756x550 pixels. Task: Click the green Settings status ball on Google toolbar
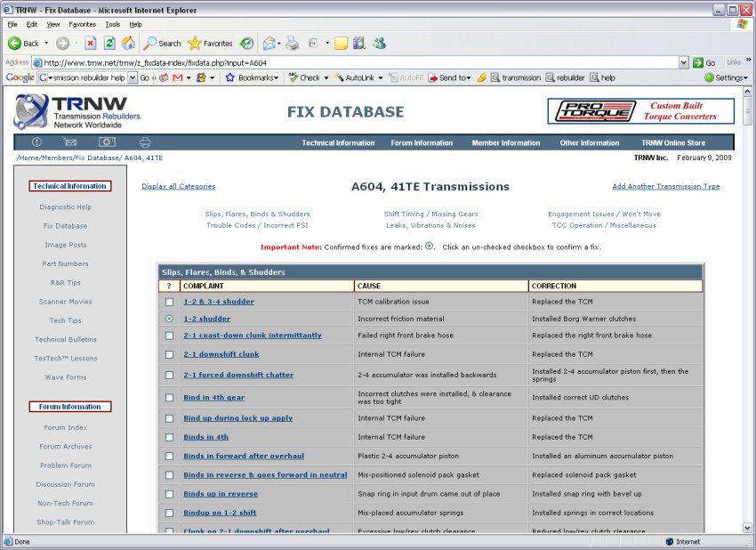(x=707, y=77)
